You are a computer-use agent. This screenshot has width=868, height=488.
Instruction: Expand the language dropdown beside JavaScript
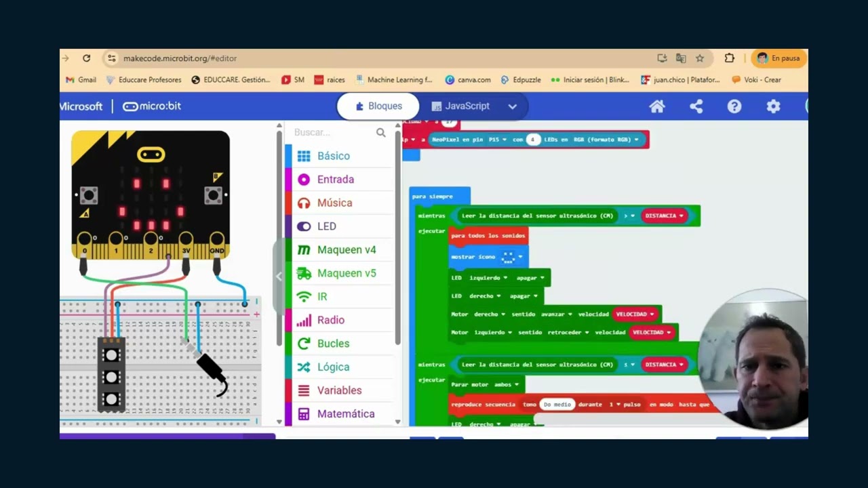pyautogui.click(x=513, y=106)
